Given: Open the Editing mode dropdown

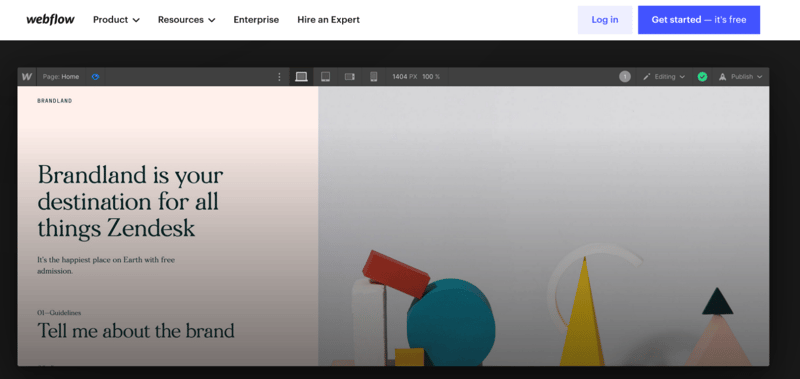Looking at the screenshot, I should [664, 77].
